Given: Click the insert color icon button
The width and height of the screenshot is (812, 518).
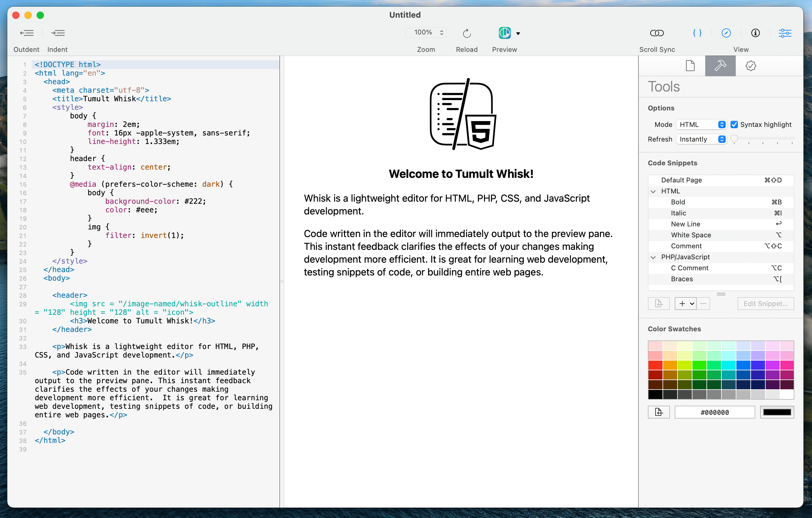Looking at the screenshot, I should (659, 412).
